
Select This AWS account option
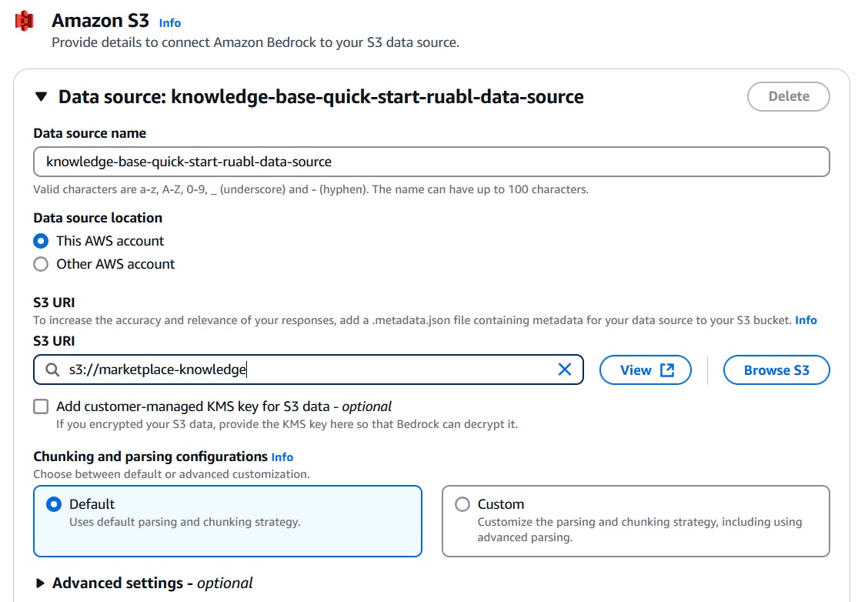pyautogui.click(x=41, y=241)
